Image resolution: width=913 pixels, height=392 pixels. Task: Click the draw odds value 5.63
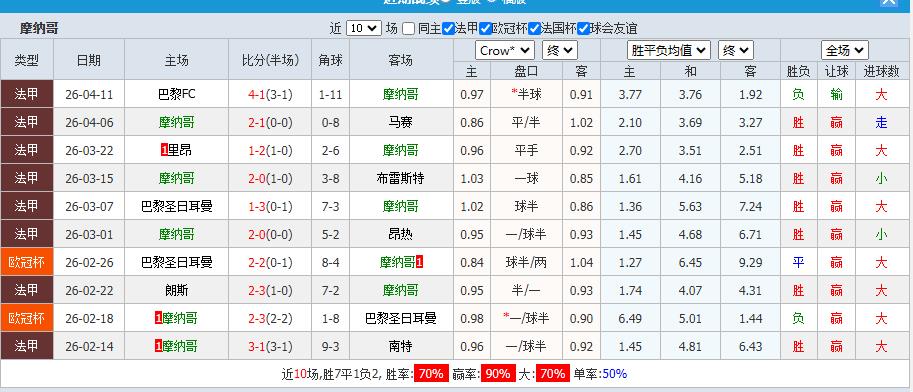click(x=690, y=206)
